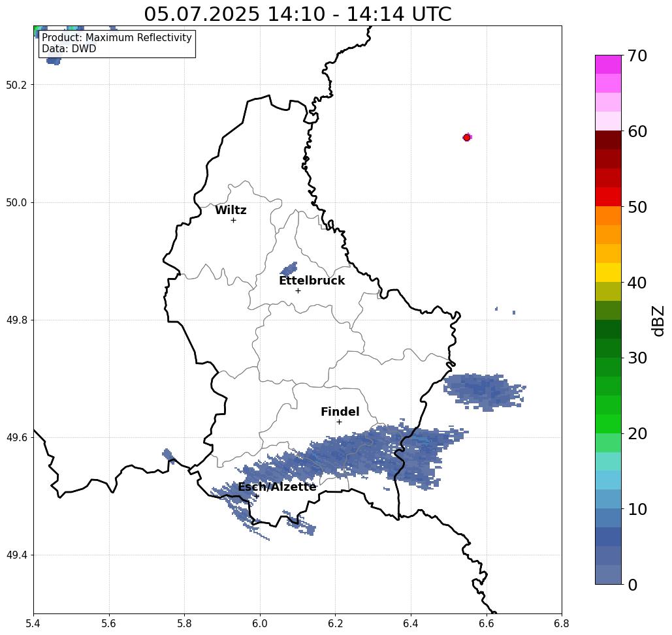Click the 40 dBZ colorbar tick label

pyautogui.click(x=637, y=283)
